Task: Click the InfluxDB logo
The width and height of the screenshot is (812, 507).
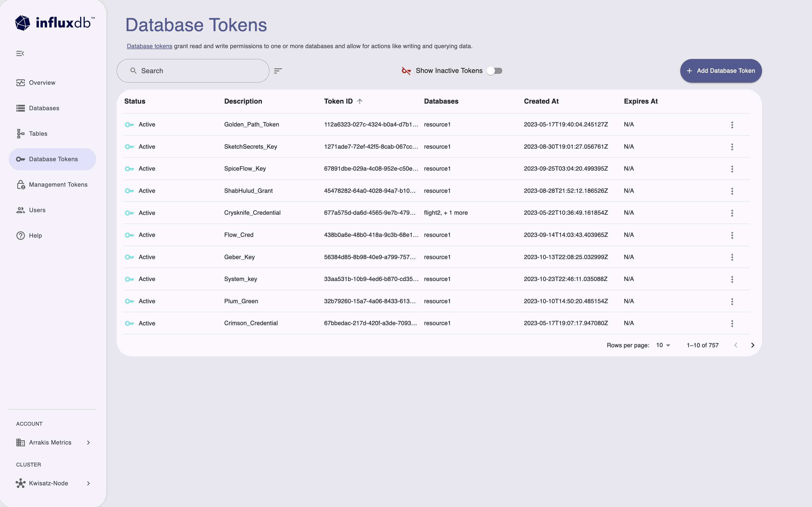Action: 55,23
